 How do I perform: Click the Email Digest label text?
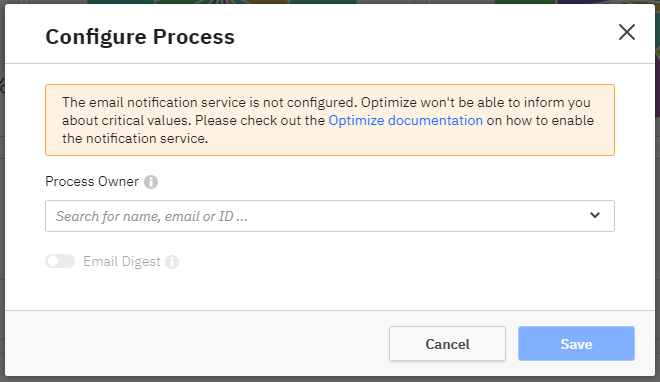pos(122,262)
